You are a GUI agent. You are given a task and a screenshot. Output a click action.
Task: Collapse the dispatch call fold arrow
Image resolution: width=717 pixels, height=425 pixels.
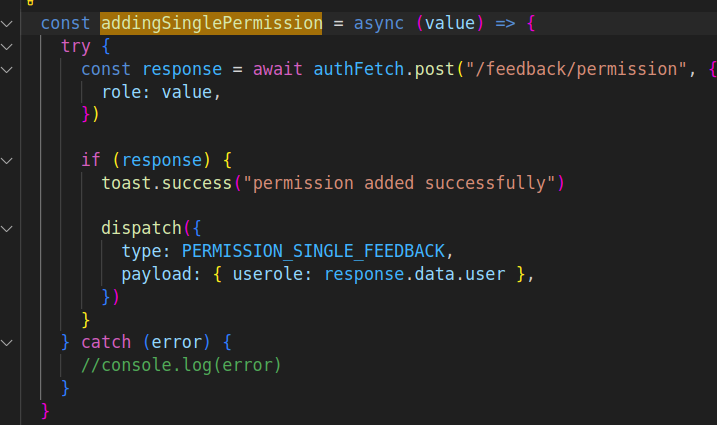click(x=8, y=228)
